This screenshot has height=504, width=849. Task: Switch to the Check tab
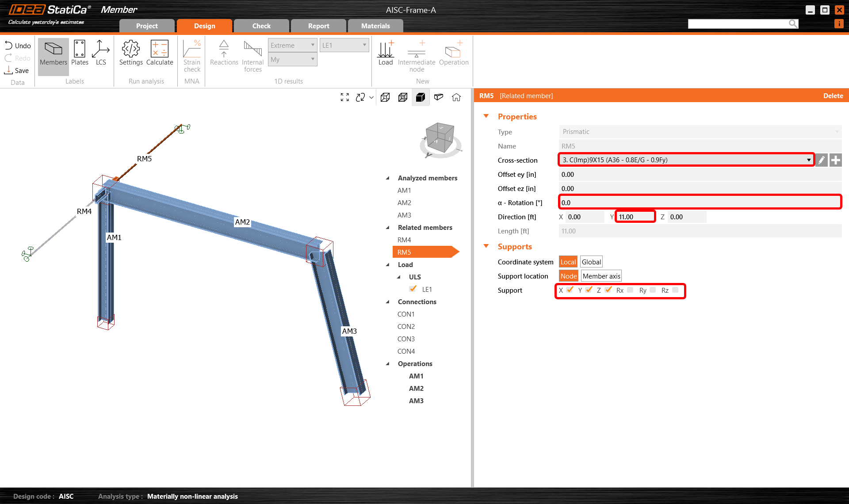(x=261, y=26)
